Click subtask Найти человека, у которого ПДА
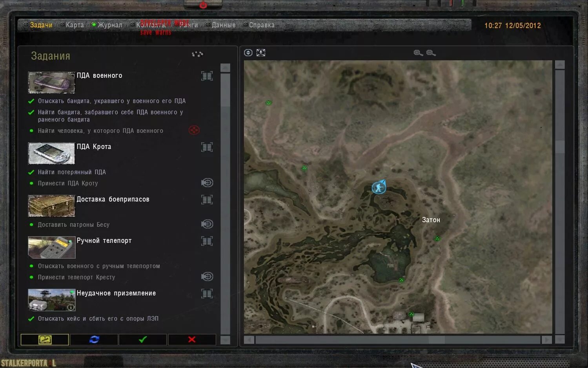The width and height of the screenshot is (588, 368). [100, 131]
